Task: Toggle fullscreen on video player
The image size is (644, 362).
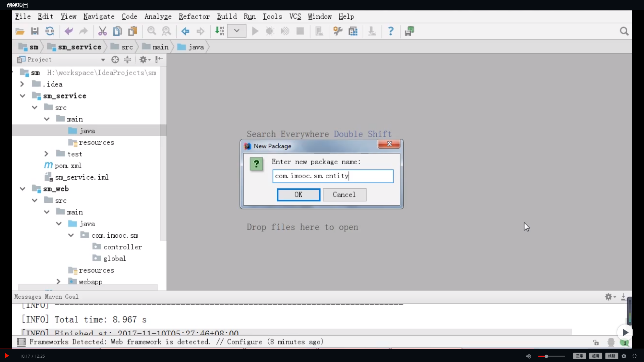Action: 635,356
